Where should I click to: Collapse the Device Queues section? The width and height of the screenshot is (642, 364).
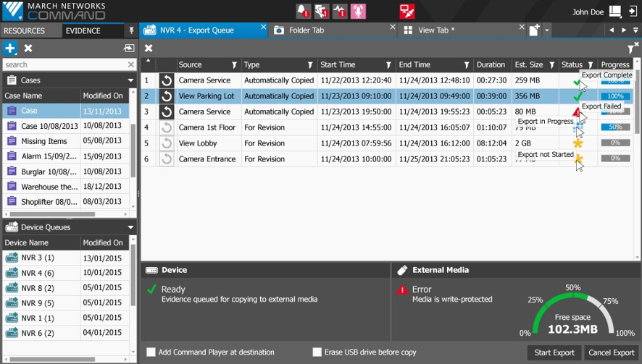click(130, 227)
